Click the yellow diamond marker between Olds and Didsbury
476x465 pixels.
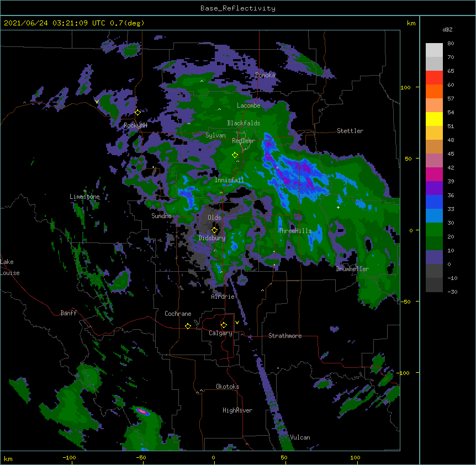[x=214, y=230]
